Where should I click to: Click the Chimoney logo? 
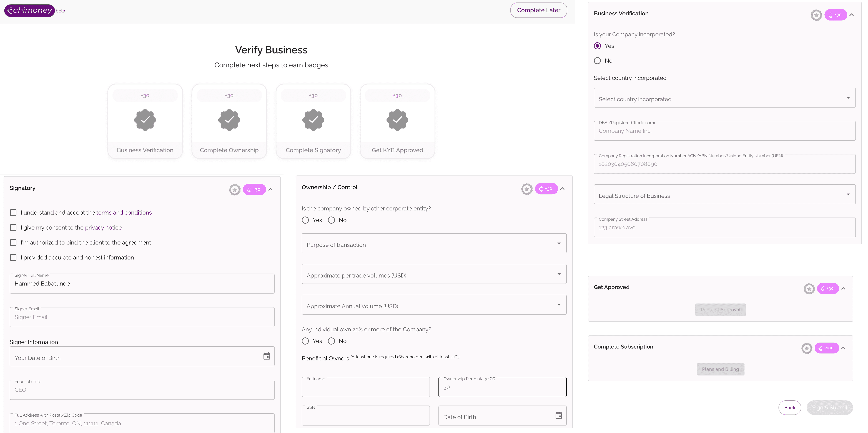[30, 11]
